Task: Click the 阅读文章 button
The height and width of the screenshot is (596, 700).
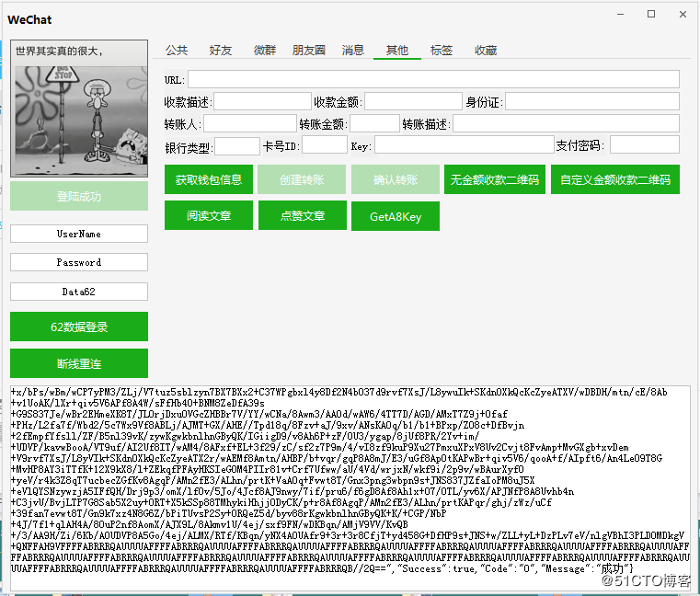Action: [x=209, y=215]
